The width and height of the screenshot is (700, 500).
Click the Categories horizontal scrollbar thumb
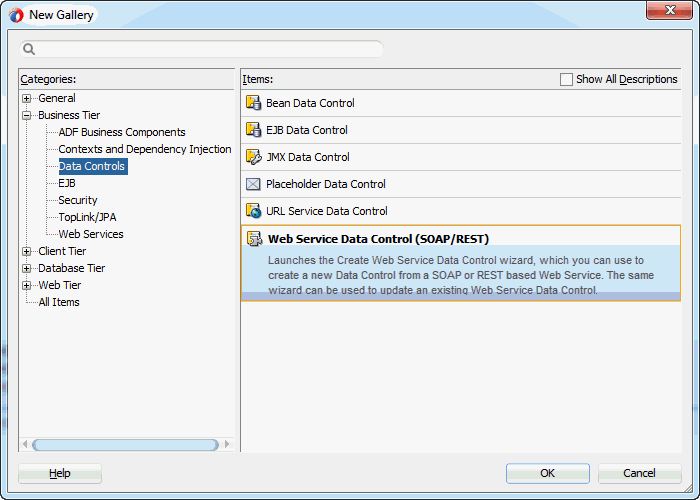(x=125, y=445)
